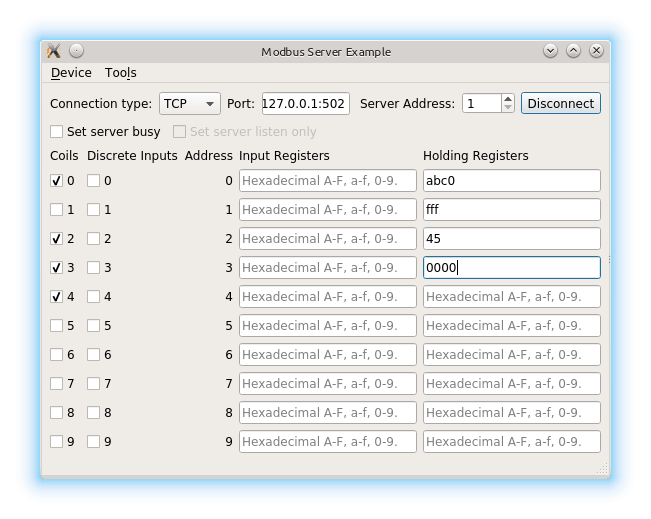Image resolution: width=651 pixels, height=519 pixels.
Task: Click the resize grip at window corner
Action: (x=602, y=469)
